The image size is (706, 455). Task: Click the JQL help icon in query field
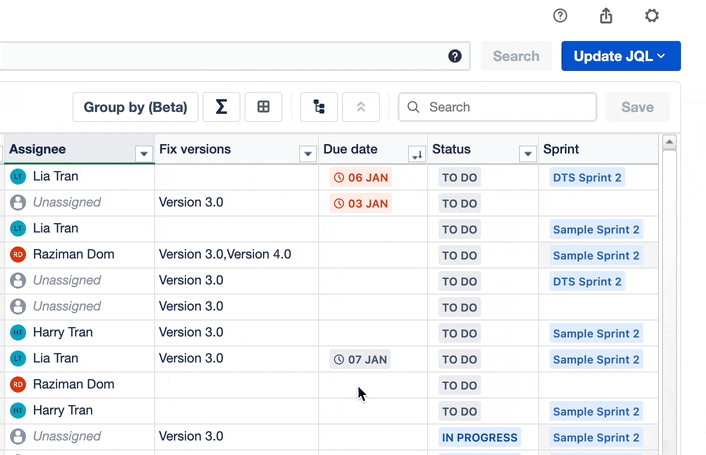(x=455, y=56)
